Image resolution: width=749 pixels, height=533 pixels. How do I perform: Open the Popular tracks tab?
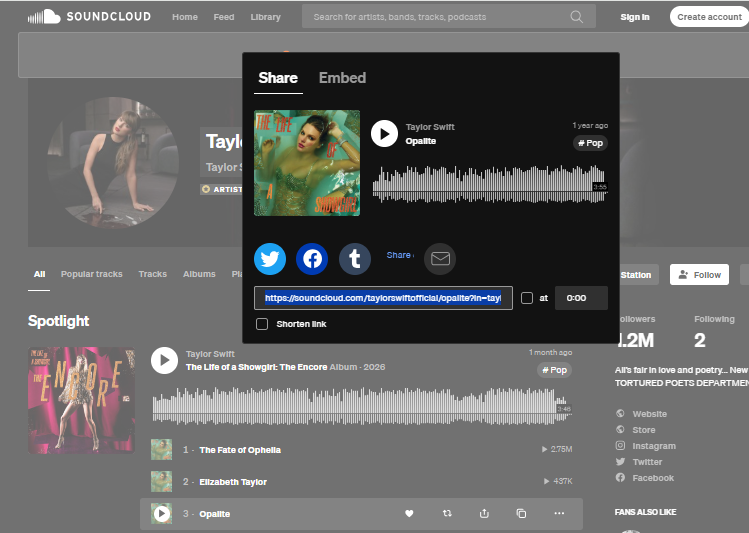(92, 274)
